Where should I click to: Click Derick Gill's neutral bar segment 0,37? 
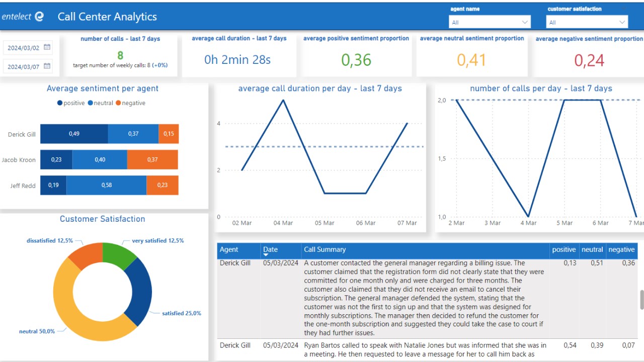[133, 134]
